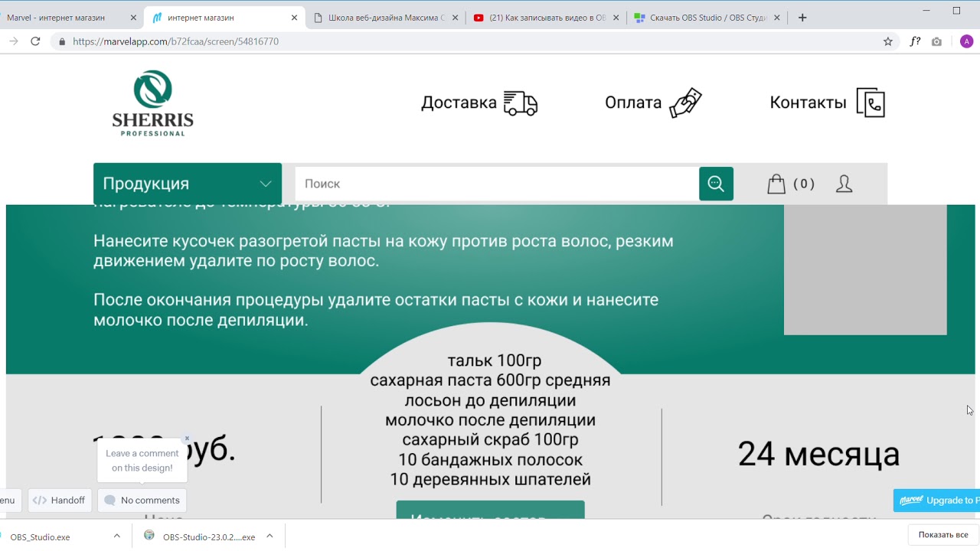Click the text сахарный скраб 100гр
The height and width of the screenshot is (551, 980).
pos(490,440)
